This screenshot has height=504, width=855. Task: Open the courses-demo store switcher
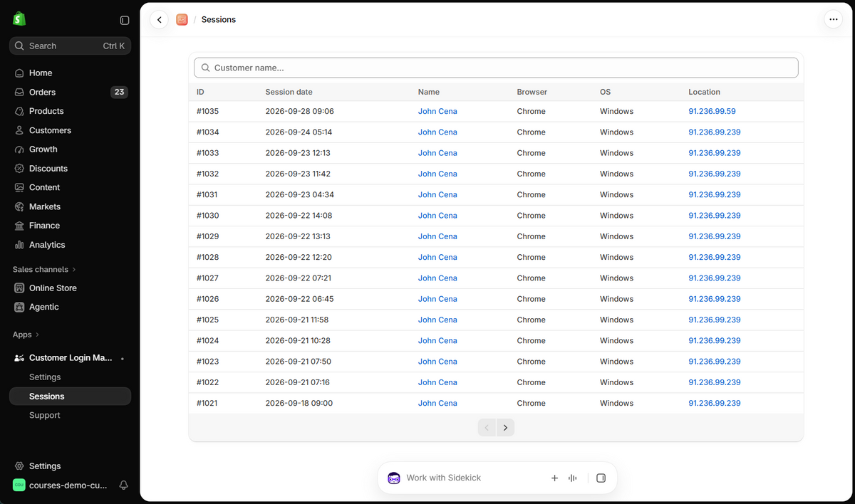click(61, 485)
